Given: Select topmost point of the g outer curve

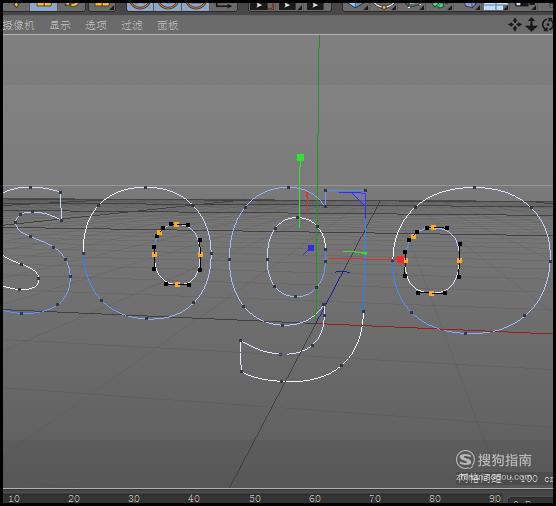Looking at the screenshot, I should (x=288, y=187).
